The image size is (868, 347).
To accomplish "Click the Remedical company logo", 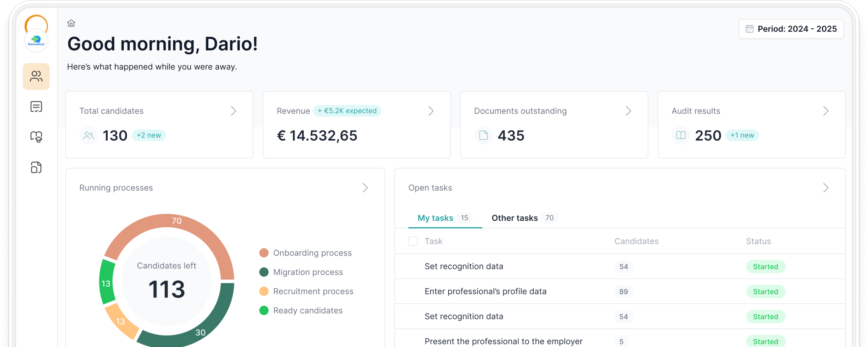I will pos(36,41).
